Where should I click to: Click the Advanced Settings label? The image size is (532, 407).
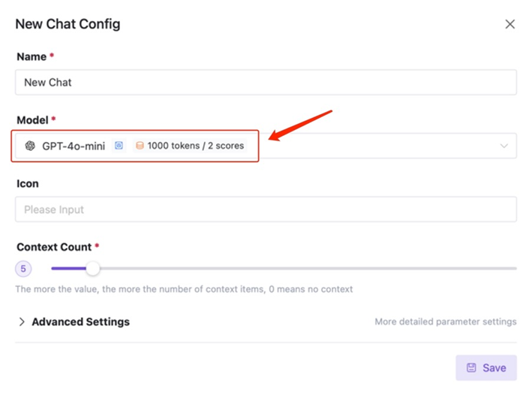[x=81, y=321]
